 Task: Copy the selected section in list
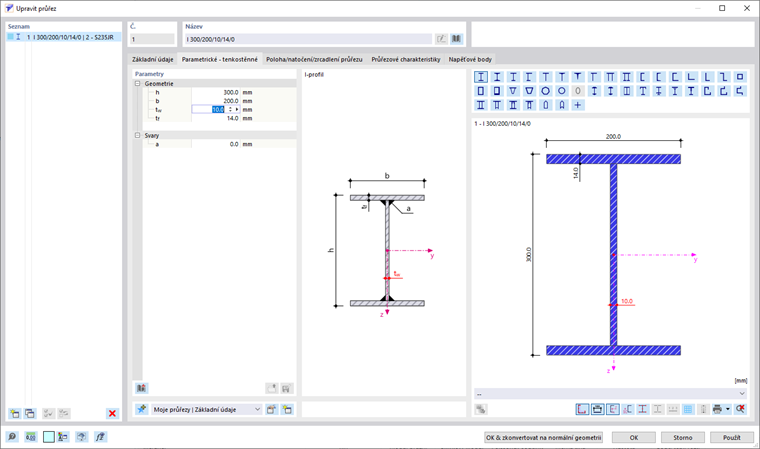30,413
